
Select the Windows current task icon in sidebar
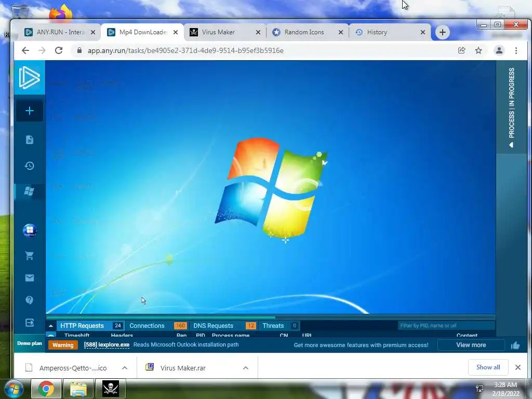pos(30,191)
